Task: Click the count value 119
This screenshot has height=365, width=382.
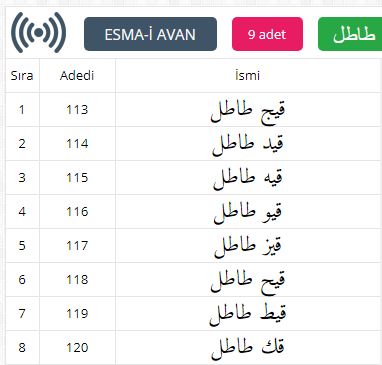Action: (77, 313)
